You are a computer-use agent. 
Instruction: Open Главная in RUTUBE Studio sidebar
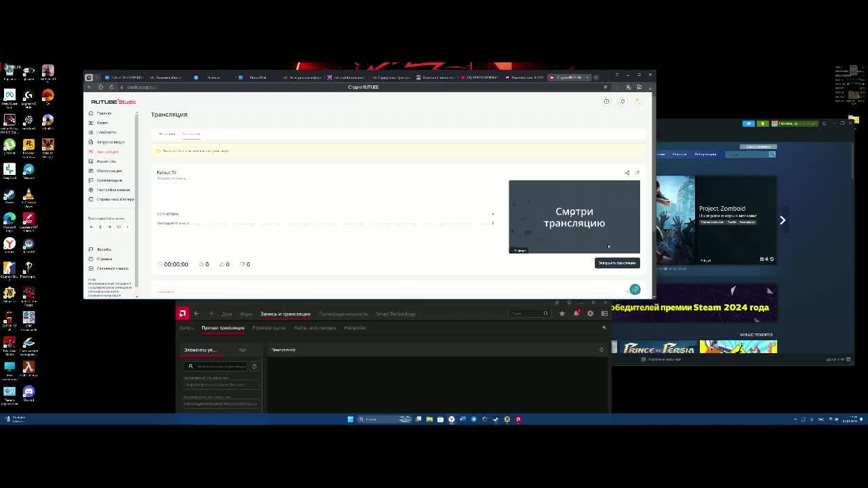point(104,113)
